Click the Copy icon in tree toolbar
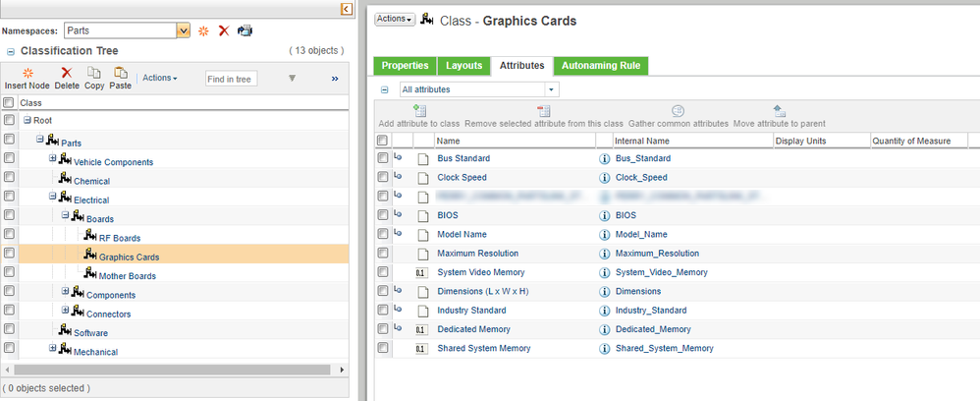Screen dimensions: 980x401 point(94,73)
